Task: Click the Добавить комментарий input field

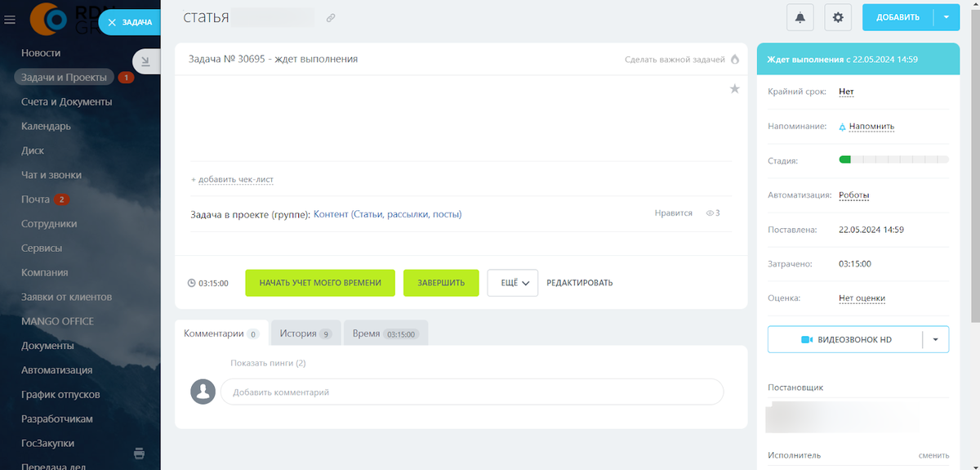Action: pyautogui.click(x=472, y=392)
